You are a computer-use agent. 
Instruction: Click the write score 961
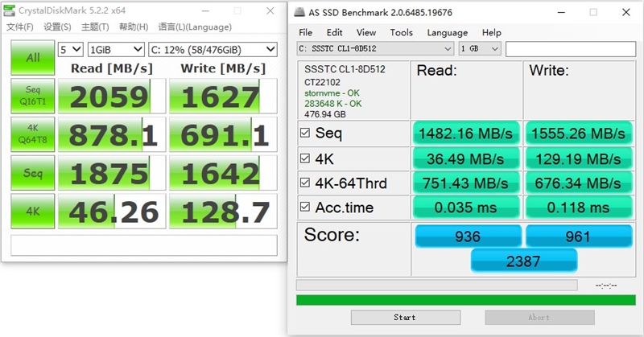[x=579, y=236]
